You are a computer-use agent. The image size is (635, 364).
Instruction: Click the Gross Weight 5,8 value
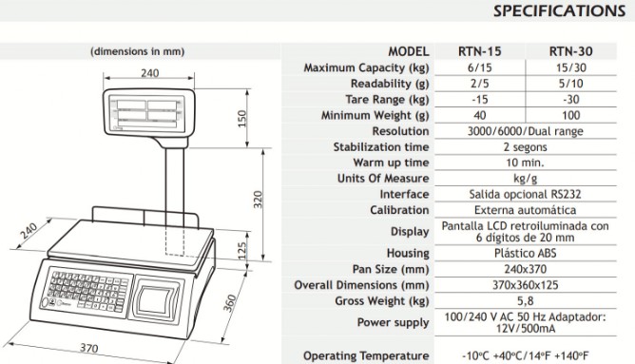(x=525, y=301)
